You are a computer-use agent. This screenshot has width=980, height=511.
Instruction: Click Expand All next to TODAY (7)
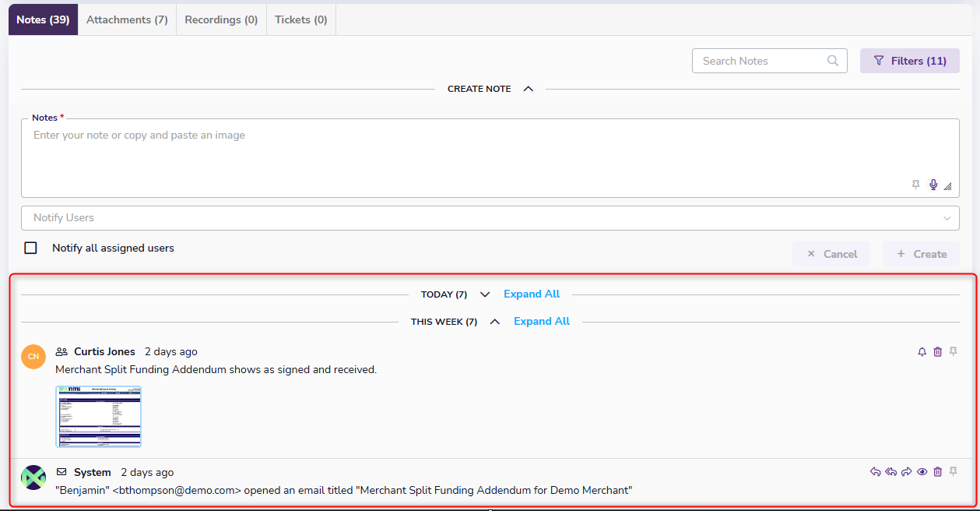[x=532, y=294]
